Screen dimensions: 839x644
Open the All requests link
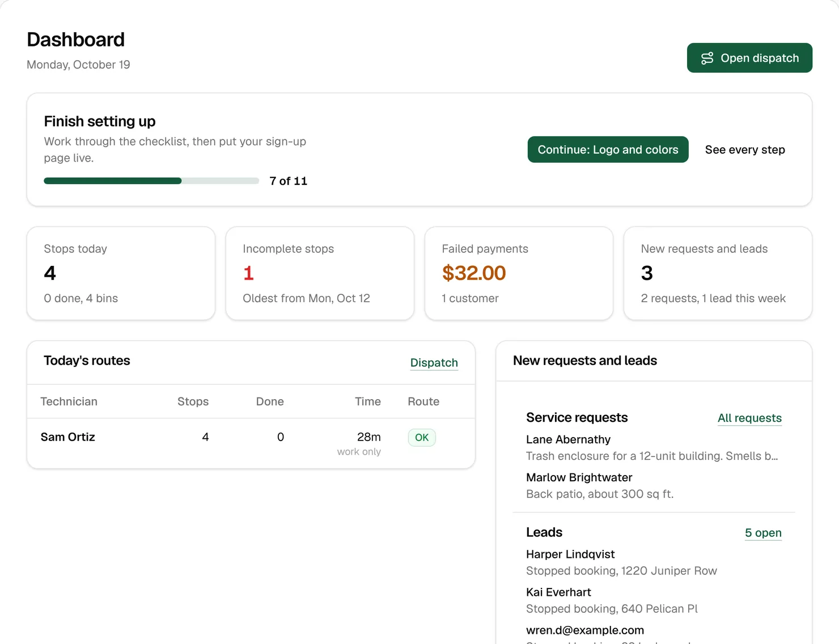coord(749,418)
